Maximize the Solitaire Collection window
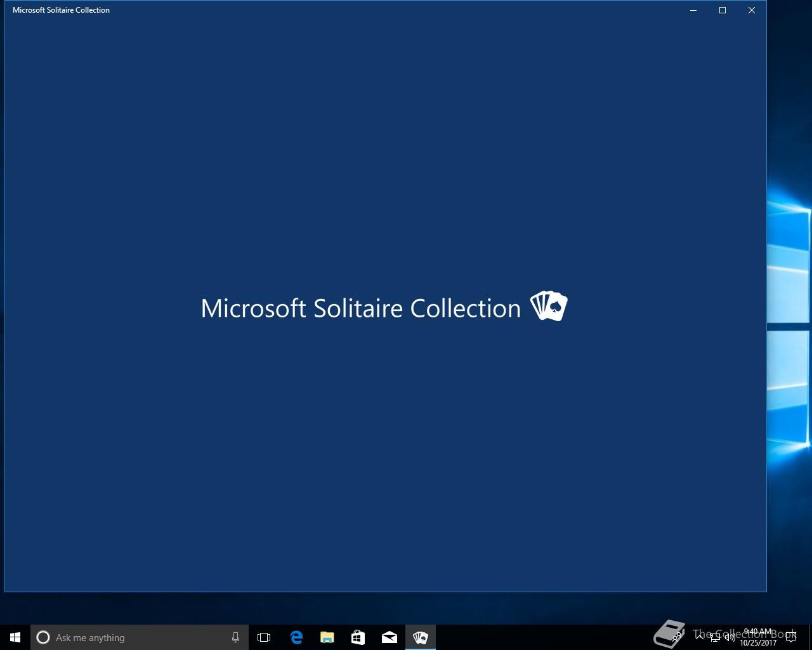Image resolution: width=812 pixels, height=650 pixels. point(723,10)
